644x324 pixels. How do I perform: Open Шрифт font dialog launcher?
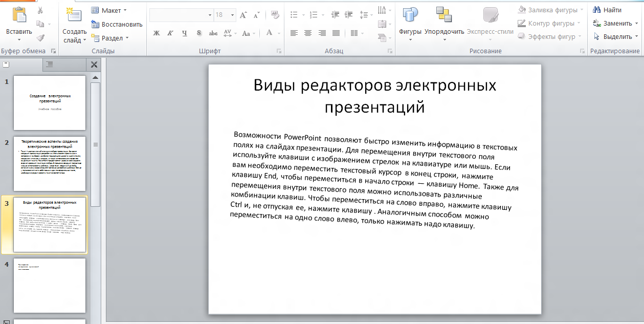coord(279,51)
